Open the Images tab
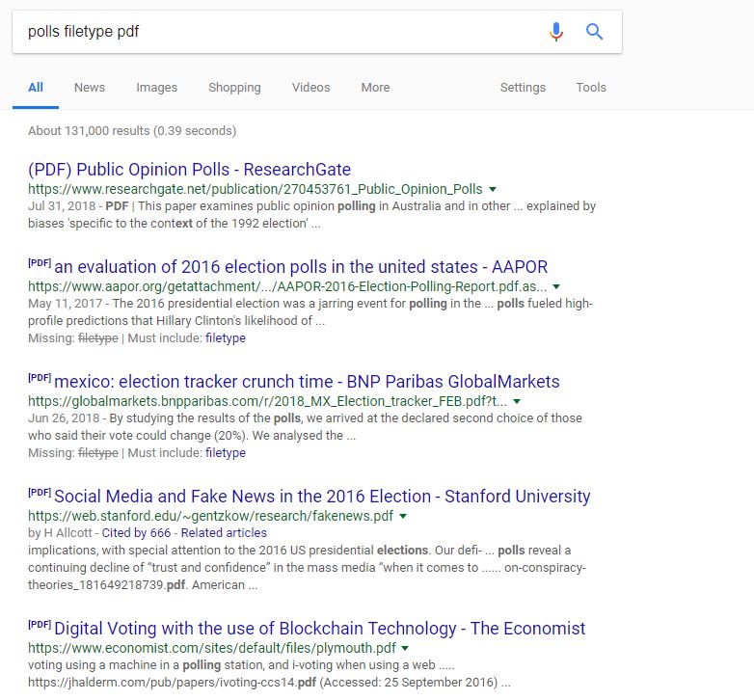 point(156,88)
